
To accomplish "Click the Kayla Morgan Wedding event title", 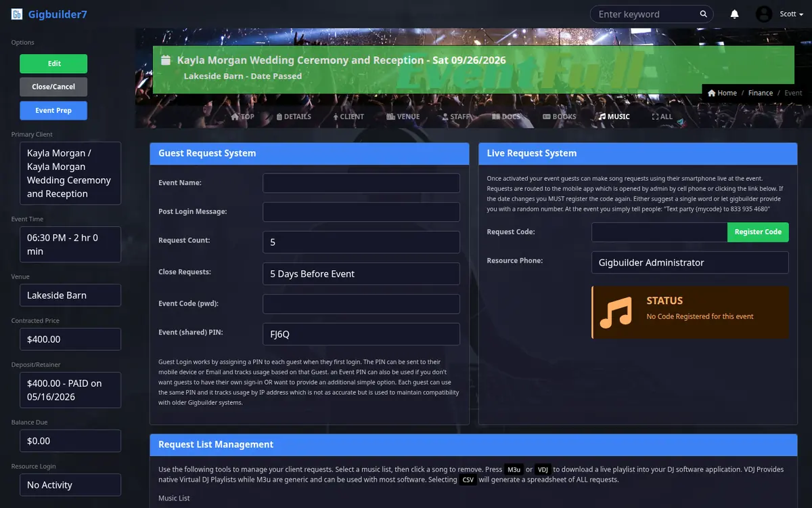I will [x=342, y=60].
